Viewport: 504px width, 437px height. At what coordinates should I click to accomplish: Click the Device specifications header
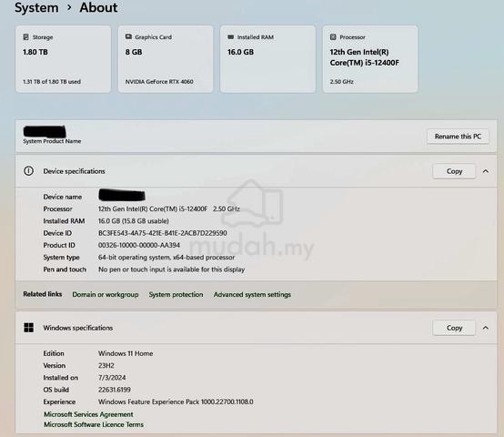tap(256, 171)
